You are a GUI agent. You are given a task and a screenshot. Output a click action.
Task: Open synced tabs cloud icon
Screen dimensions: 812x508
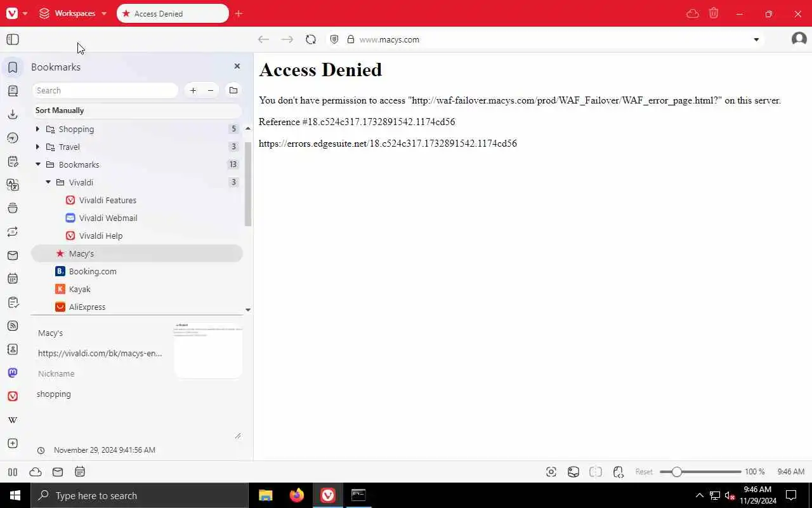point(693,13)
